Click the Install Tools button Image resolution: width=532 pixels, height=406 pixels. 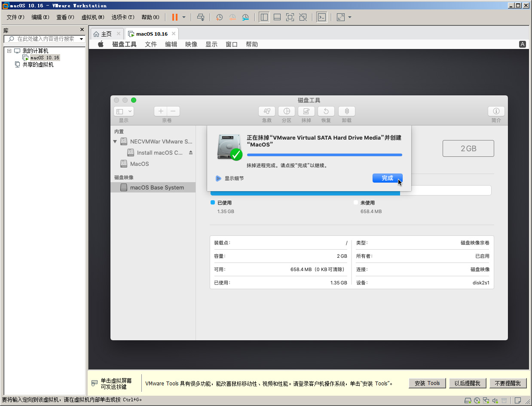click(427, 383)
